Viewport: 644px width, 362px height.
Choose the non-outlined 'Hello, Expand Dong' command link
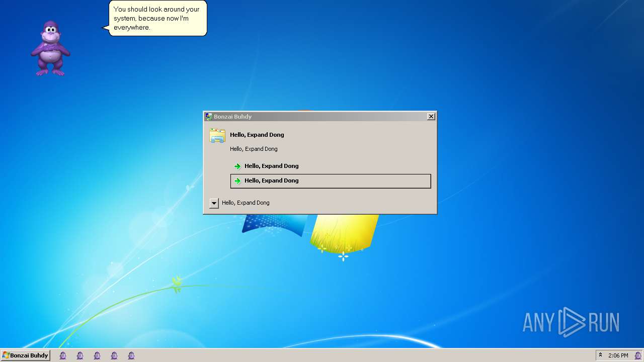click(x=331, y=166)
